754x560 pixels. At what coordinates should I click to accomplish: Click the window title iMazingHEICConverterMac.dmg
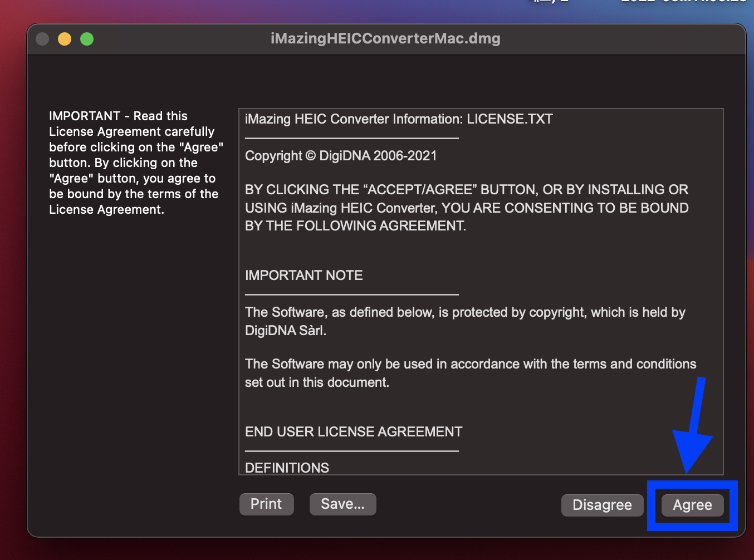pyautogui.click(x=385, y=38)
